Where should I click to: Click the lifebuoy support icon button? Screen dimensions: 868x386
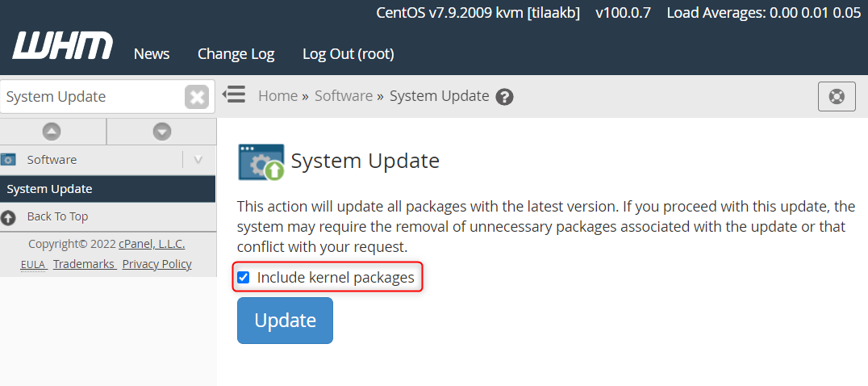pyautogui.click(x=837, y=96)
